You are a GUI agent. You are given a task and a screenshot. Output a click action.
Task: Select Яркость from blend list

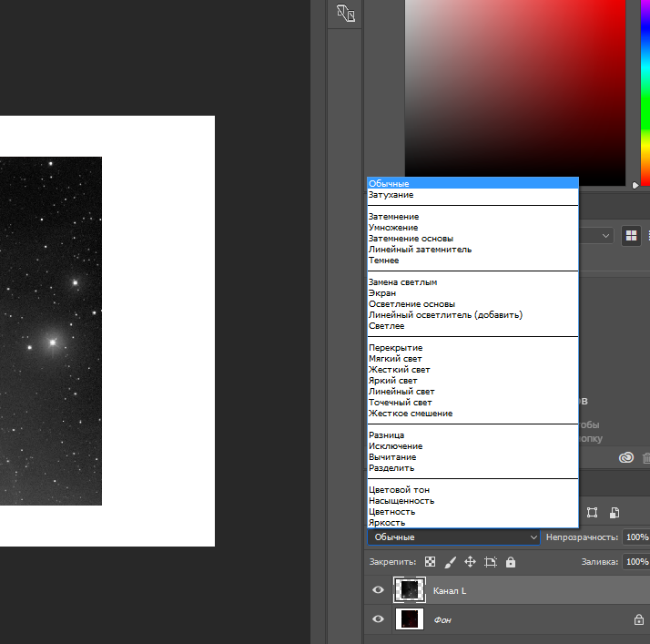click(x=387, y=523)
